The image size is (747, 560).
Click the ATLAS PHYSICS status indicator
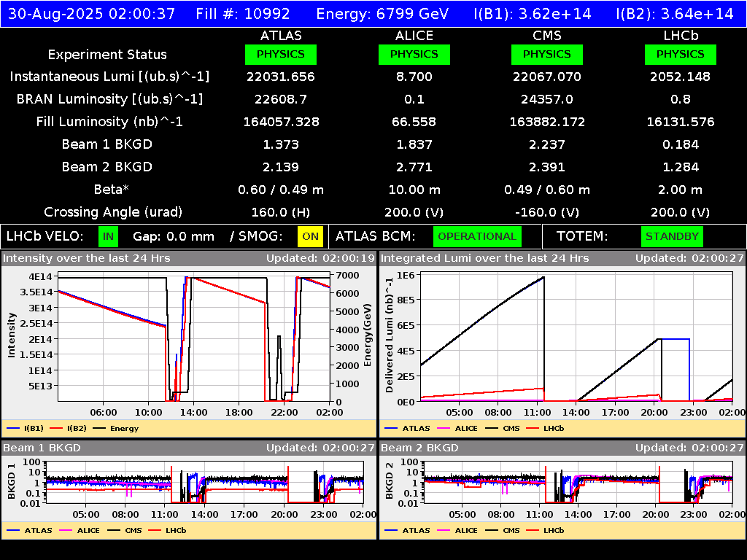point(281,54)
